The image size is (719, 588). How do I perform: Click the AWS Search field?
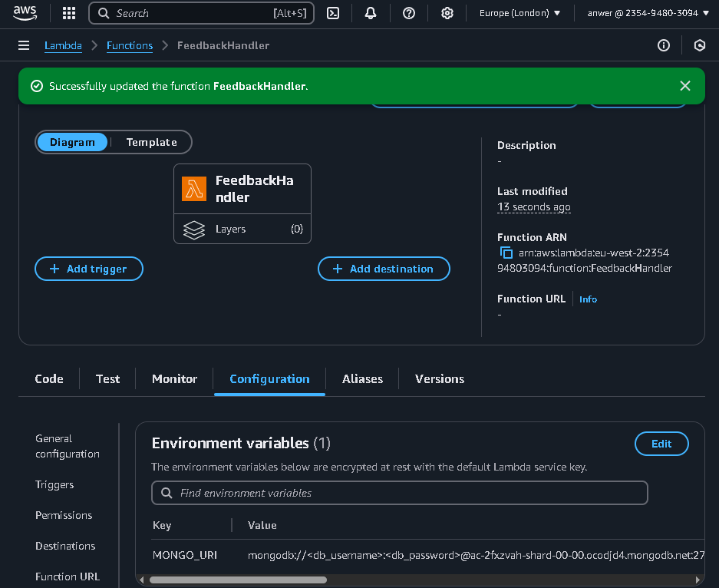pos(201,13)
